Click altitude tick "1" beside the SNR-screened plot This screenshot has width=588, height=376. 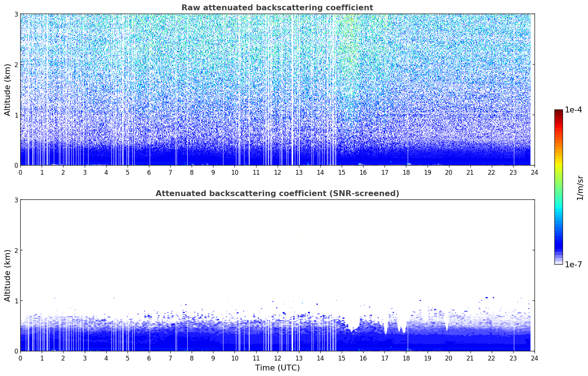coord(16,301)
